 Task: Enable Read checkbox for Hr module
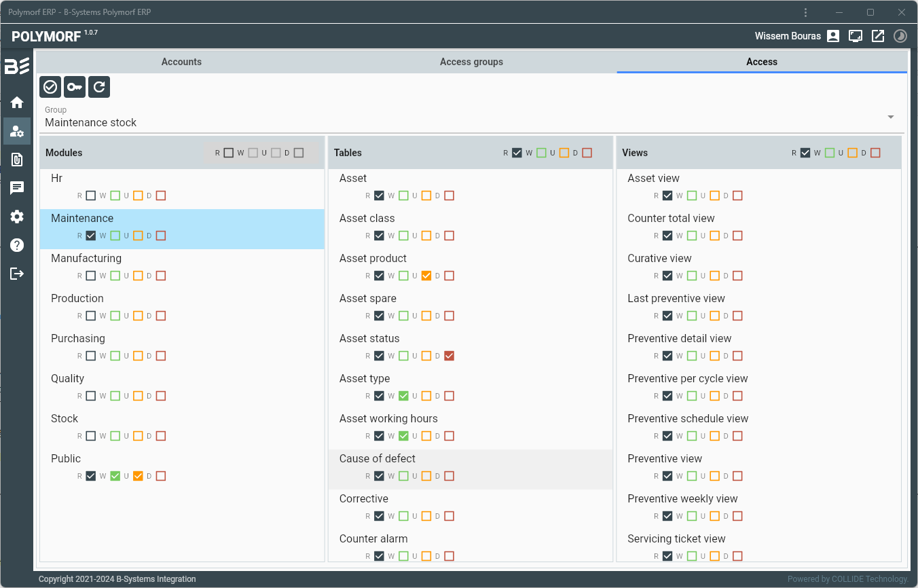click(x=91, y=196)
